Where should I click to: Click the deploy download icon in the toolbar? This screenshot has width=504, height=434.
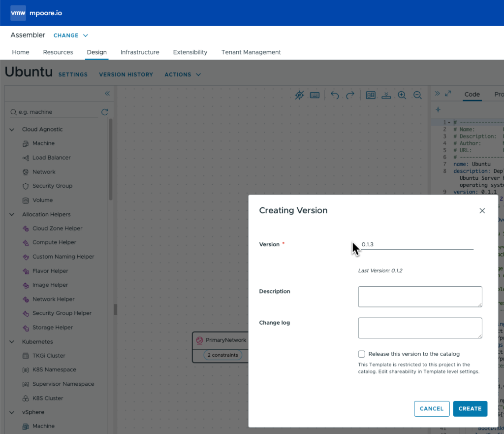[x=386, y=95]
